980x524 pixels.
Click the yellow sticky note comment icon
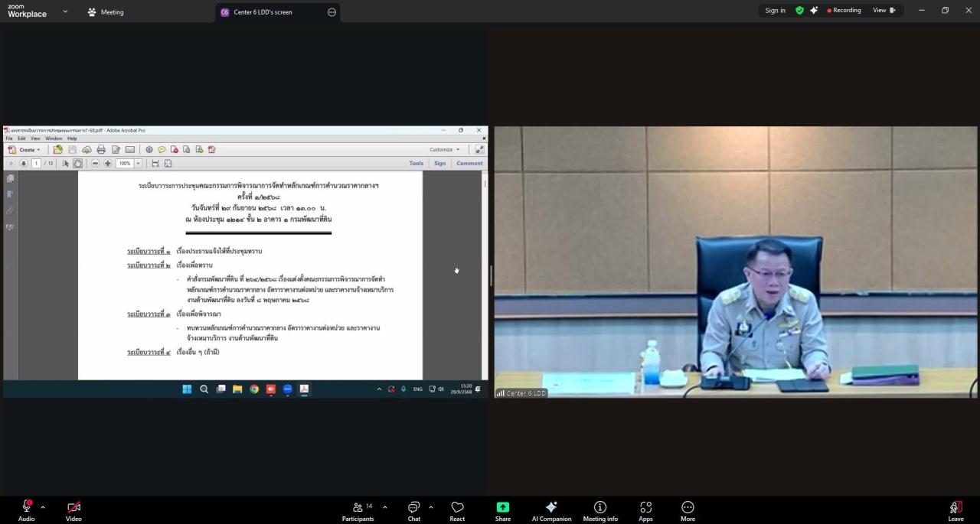pos(162,150)
